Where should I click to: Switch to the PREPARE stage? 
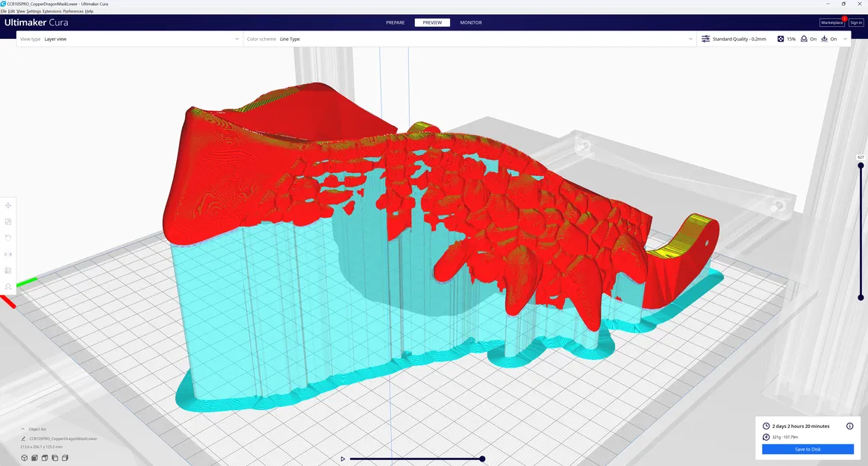click(x=396, y=22)
